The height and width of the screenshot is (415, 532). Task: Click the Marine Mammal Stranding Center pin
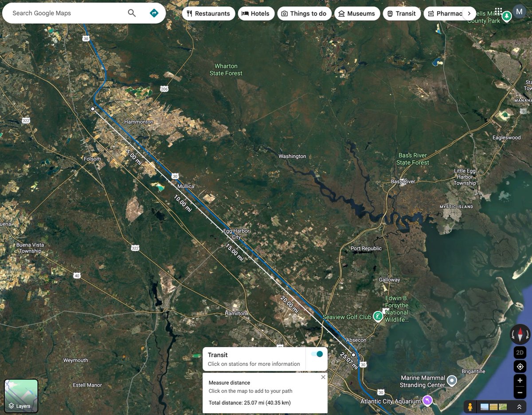pyautogui.click(x=452, y=380)
